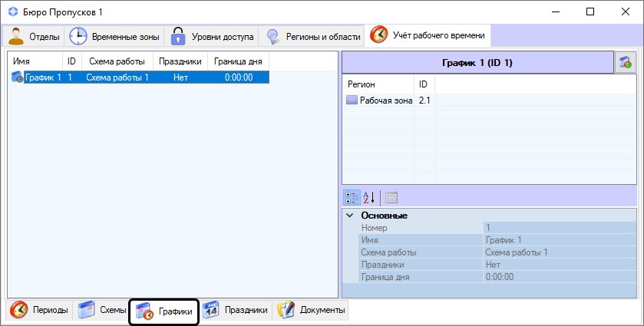
Task: Click the Бюро Пропусков app icon in title bar
Action: pyautogui.click(x=12, y=12)
